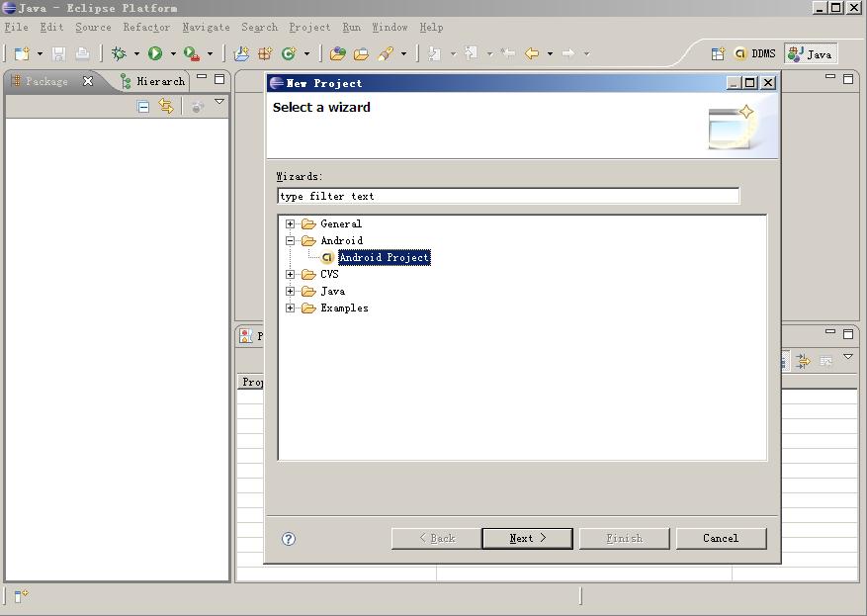Expand the CVS wizard folder

click(x=290, y=274)
